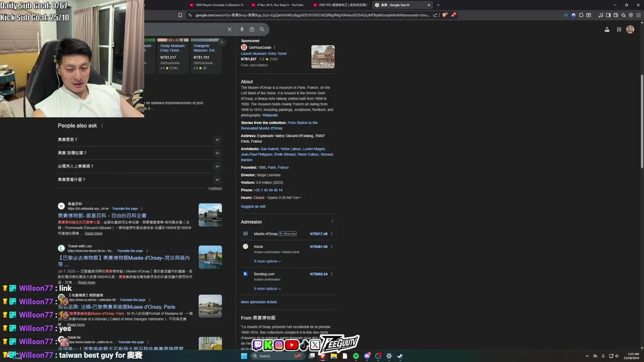644x362 pixels.
Task: Show hidden system tray icons
Action: coord(587,356)
